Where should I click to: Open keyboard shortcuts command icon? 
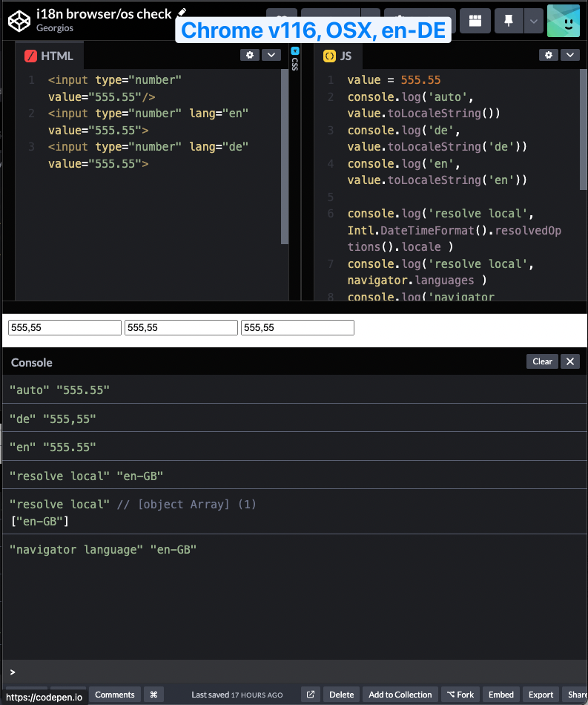(x=153, y=695)
